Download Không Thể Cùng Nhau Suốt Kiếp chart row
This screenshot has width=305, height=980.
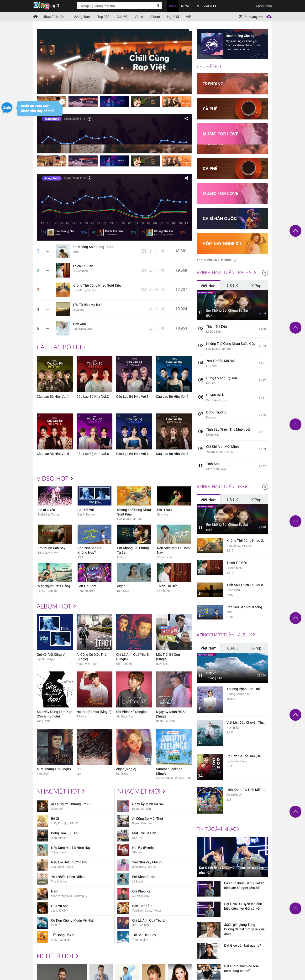151,290
